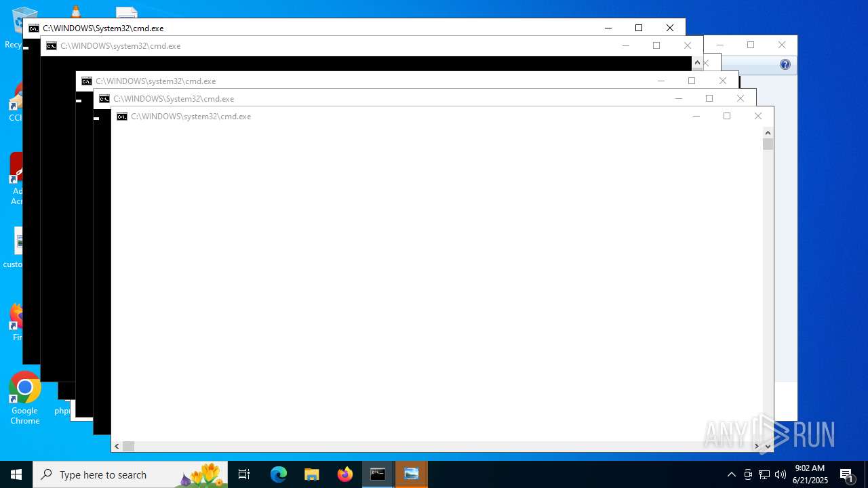Maximize the background window behind the cmd windows
Viewport: 868px width, 488px height.
point(751,45)
